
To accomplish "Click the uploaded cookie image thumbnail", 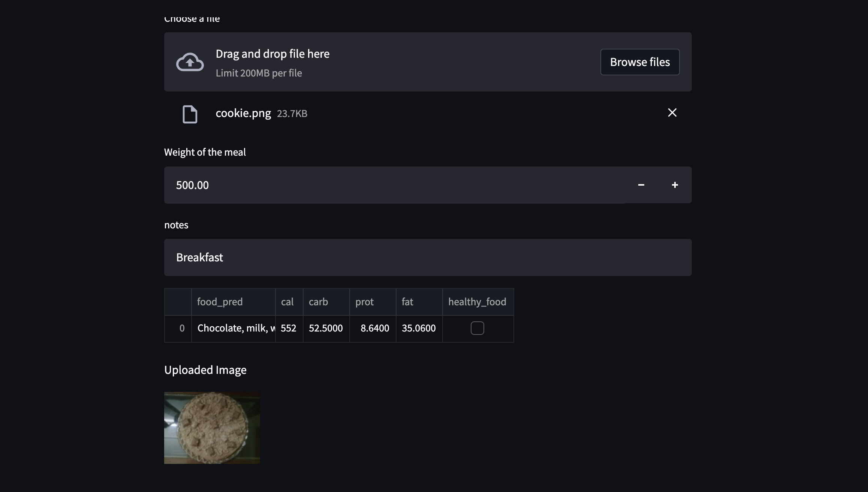I will [x=212, y=427].
